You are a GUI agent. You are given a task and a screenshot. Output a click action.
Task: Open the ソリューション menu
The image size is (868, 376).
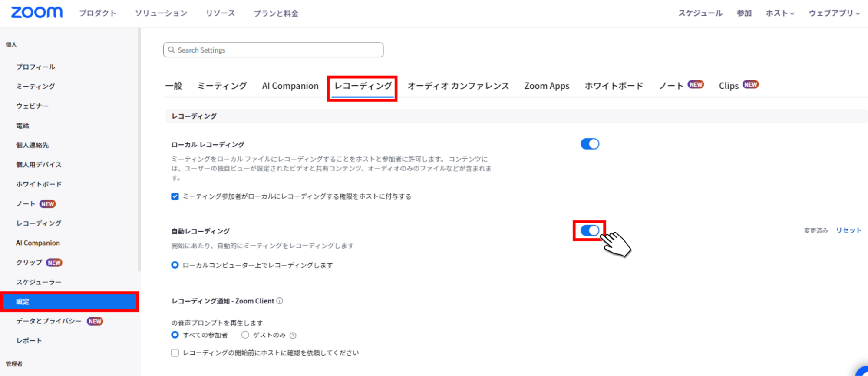point(161,13)
